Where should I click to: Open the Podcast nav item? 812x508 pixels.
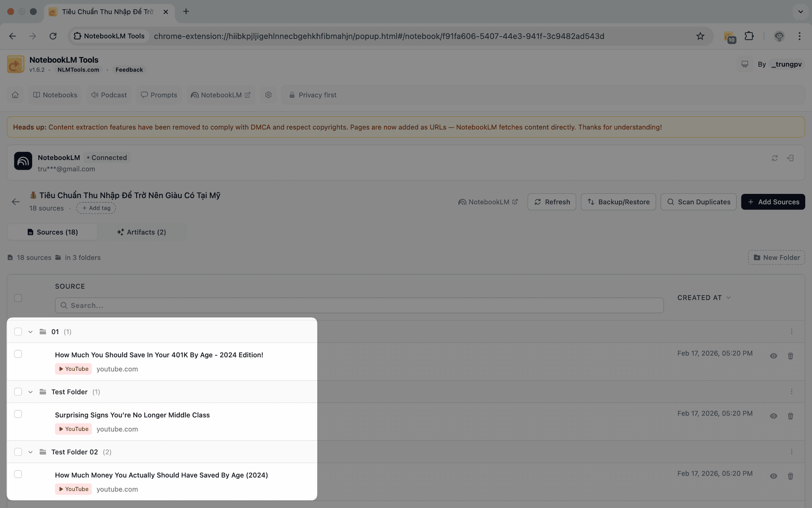[x=109, y=95]
